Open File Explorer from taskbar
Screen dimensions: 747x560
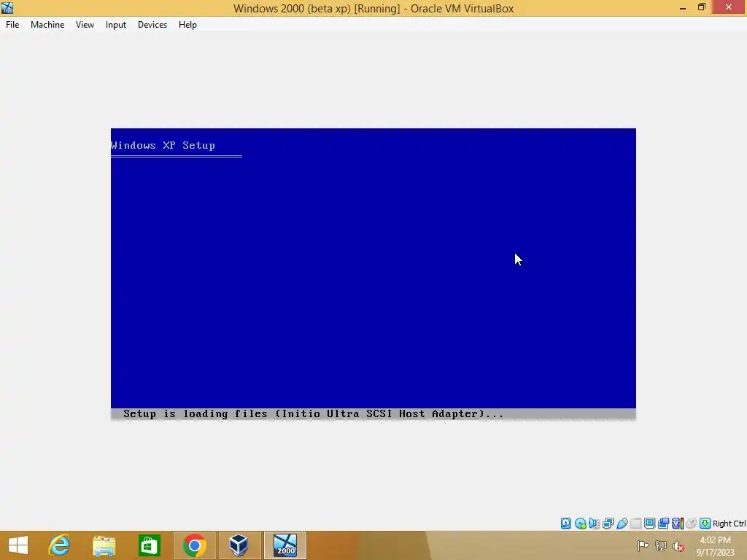[x=104, y=545]
